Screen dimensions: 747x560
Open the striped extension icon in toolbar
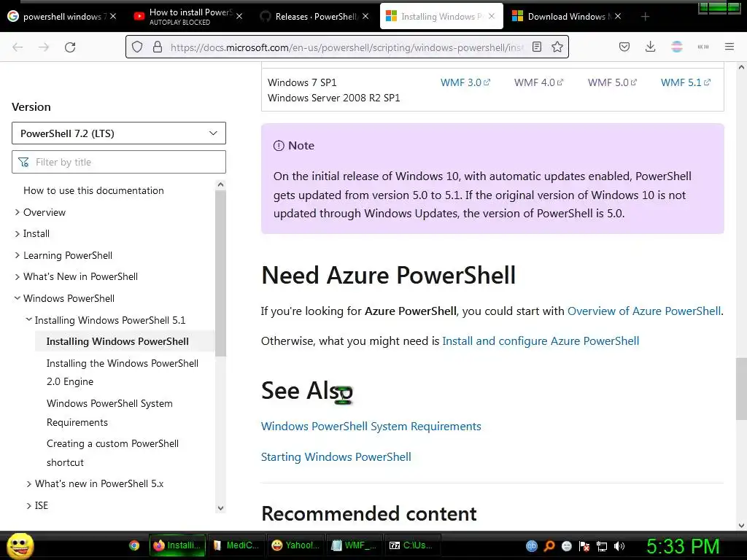click(677, 47)
